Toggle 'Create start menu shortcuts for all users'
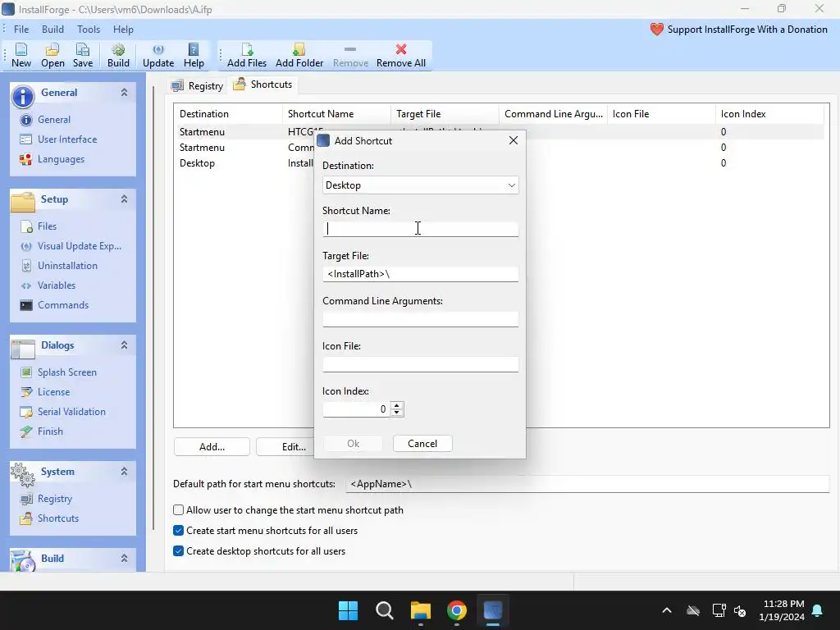This screenshot has height=630, width=840. pyautogui.click(x=178, y=531)
